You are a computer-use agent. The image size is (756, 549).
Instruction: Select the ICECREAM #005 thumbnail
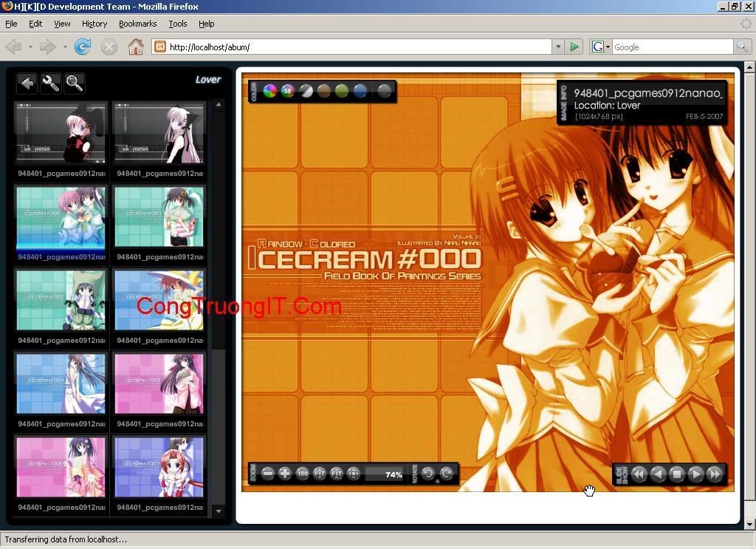click(159, 383)
